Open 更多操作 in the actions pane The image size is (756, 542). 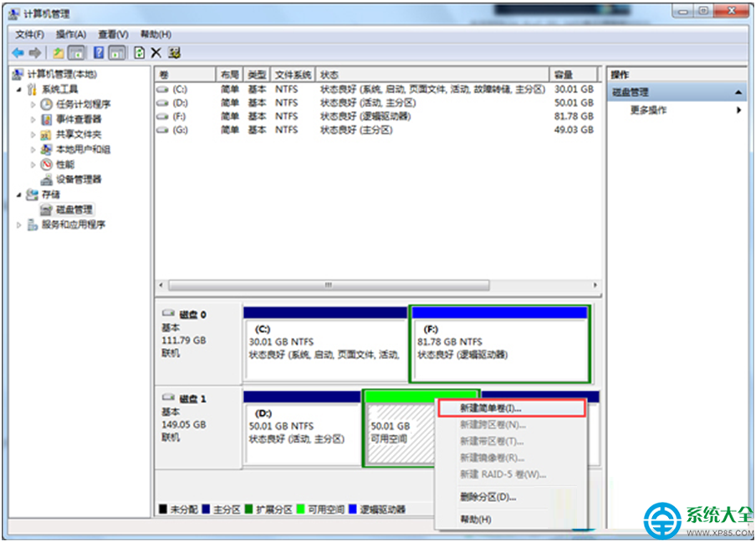[648, 110]
